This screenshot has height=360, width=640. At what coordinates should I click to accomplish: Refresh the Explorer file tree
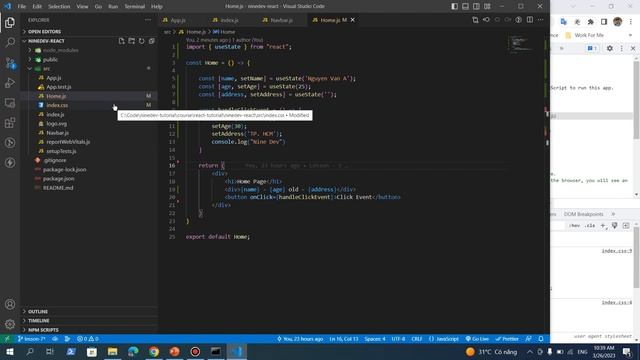click(x=142, y=41)
